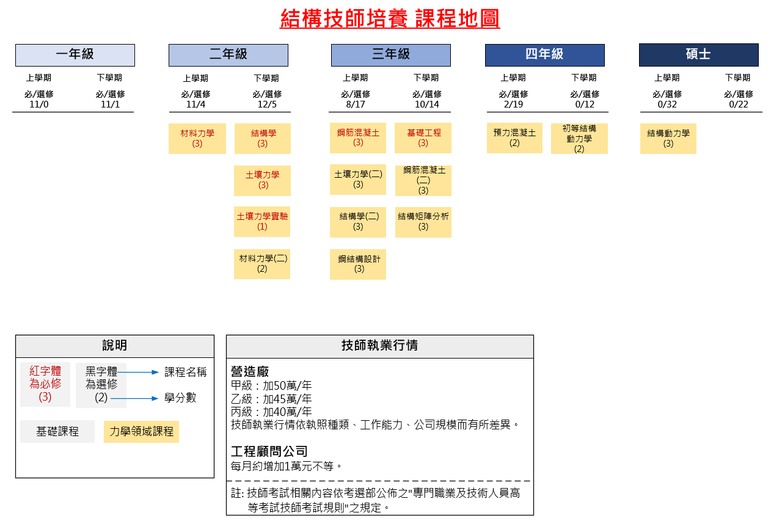Select the 鋼結構設計 elective course

coord(357,264)
